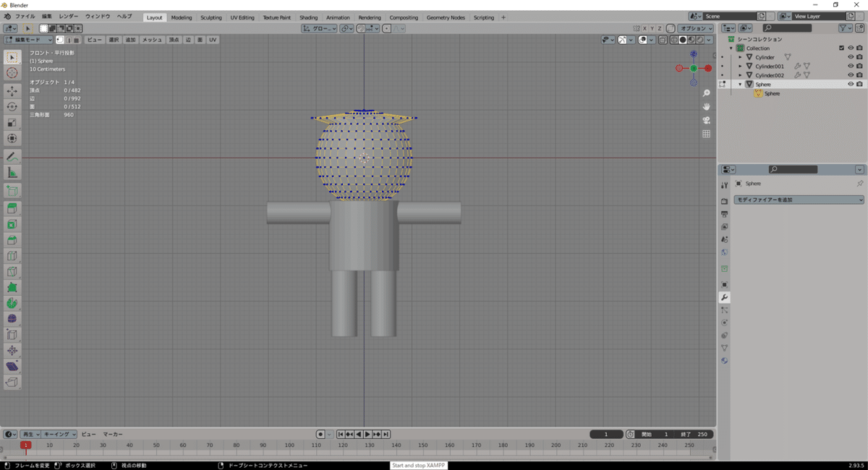868x470 pixels.
Task: Uncheck the Collection exclude checkbox
Action: click(x=841, y=48)
